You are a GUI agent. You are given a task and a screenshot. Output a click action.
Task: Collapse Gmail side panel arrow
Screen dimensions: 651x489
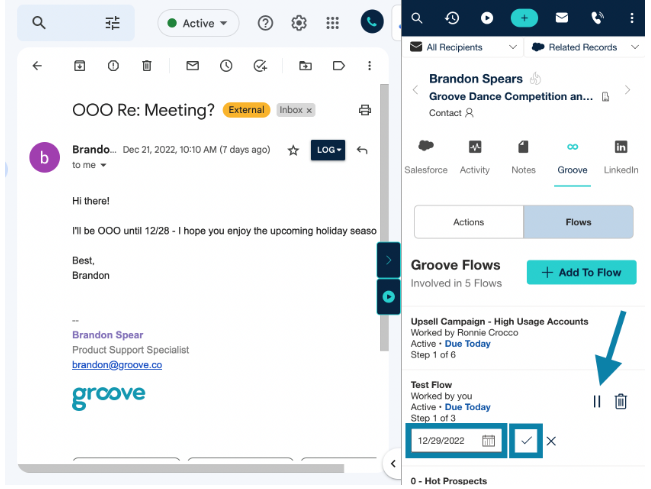[x=393, y=464]
